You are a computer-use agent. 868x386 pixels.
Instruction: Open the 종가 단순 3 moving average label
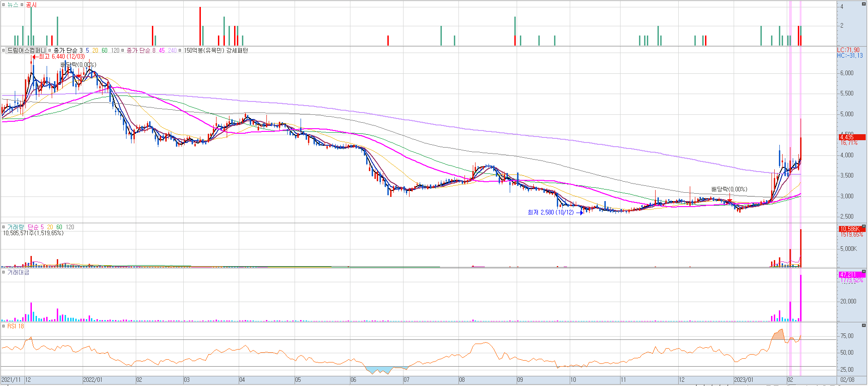(x=68, y=50)
